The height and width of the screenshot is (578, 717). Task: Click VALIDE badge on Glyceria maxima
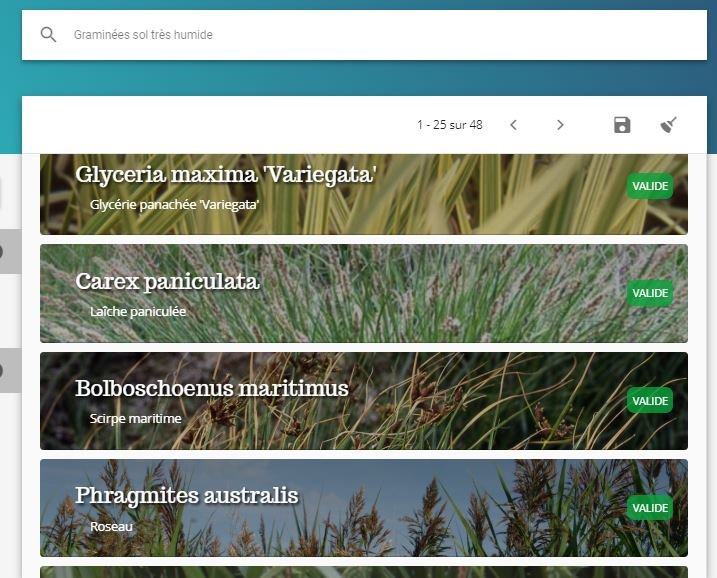pyautogui.click(x=650, y=186)
